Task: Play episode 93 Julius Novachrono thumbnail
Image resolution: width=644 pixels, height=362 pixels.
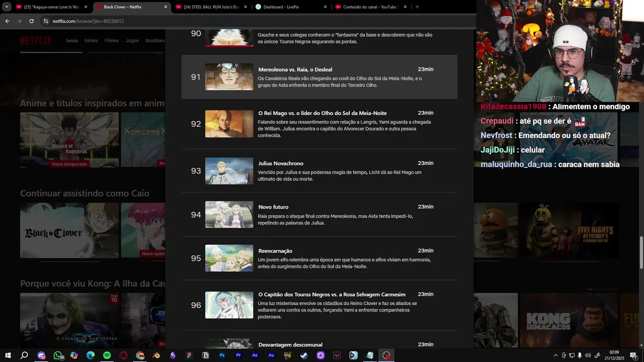Action: tap(229, 171)
